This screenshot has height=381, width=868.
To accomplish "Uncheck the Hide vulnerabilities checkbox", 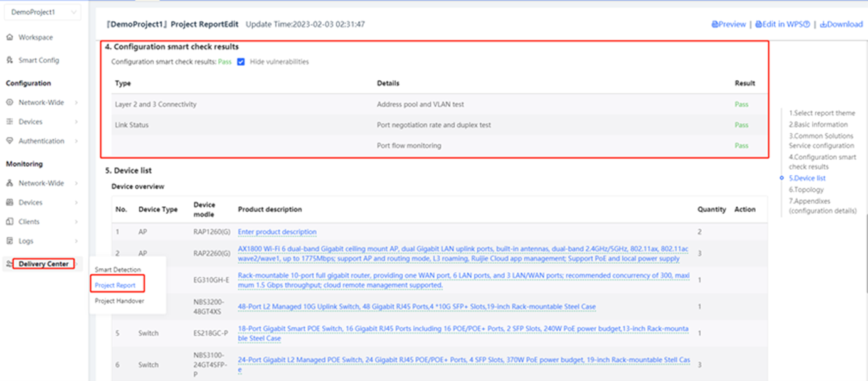I will (241, 62).
